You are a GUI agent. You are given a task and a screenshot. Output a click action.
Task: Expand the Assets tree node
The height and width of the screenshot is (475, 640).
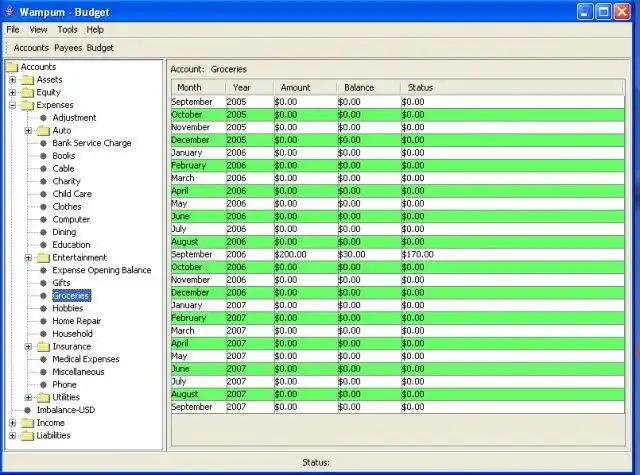coord(13,80)
